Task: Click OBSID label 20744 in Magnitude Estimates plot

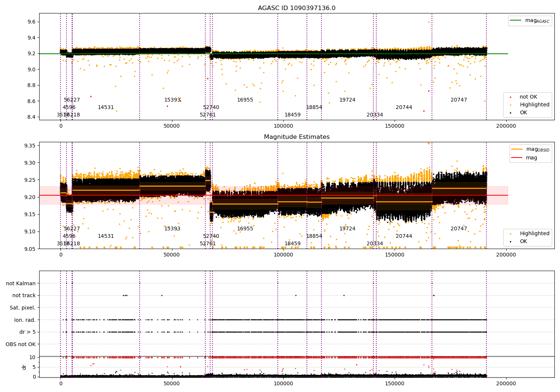Action: pos(404,236)
